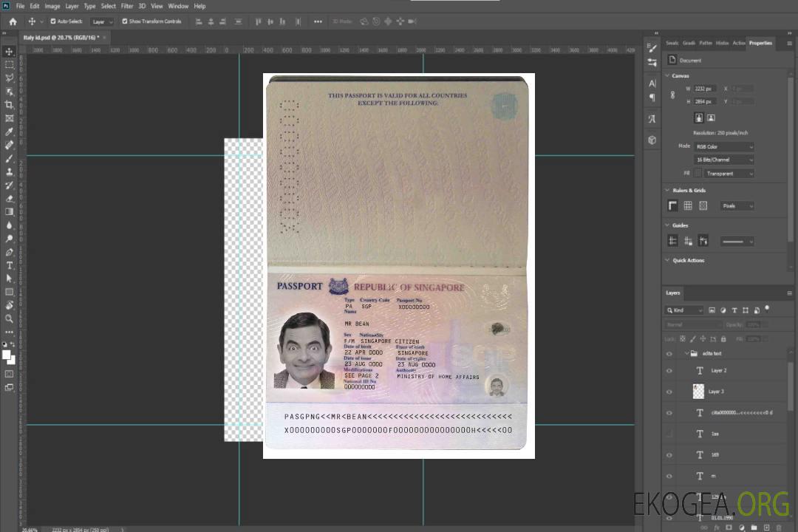798x532 pixels.
Task: Select the Layer 3 thumbnail
Action: point(698,392)
